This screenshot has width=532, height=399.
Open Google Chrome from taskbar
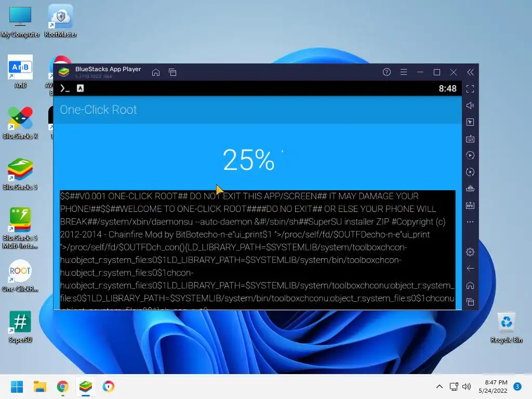tap(63, 387)
